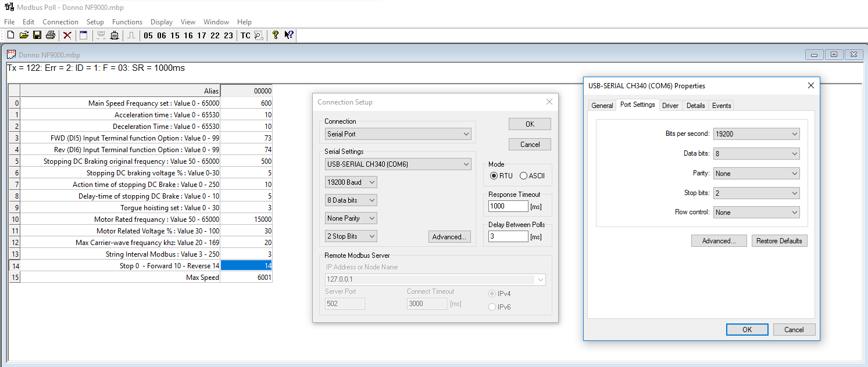Open the Connection type dropdown showing Serial Port
This screenshot has width=868, height=367.
(398, 134)
